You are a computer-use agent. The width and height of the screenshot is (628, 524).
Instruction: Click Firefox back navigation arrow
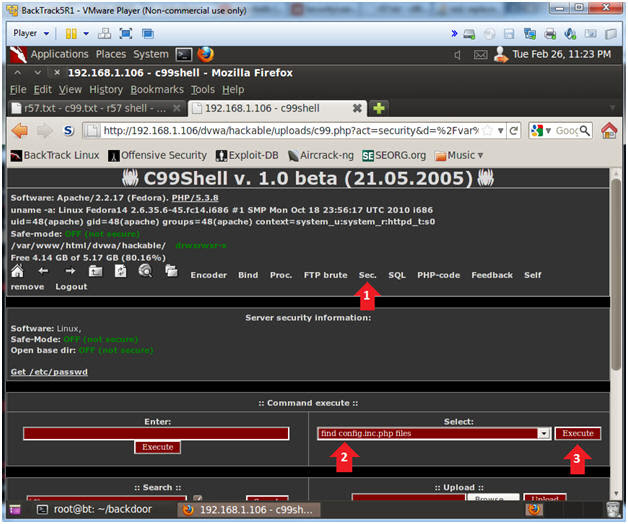(20, 131)
